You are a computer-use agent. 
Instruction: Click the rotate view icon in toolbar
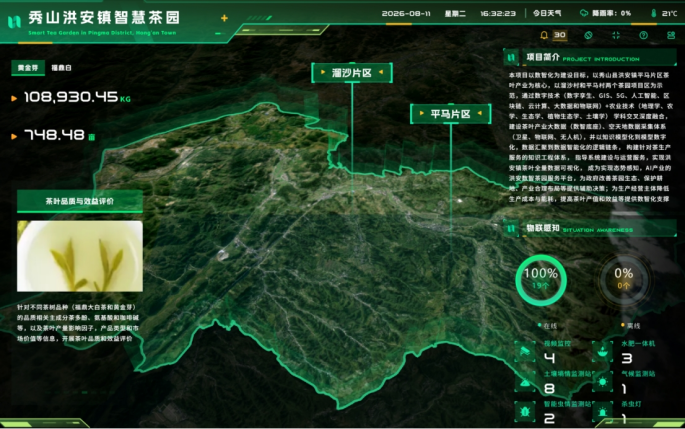click(x=588, y=35)
